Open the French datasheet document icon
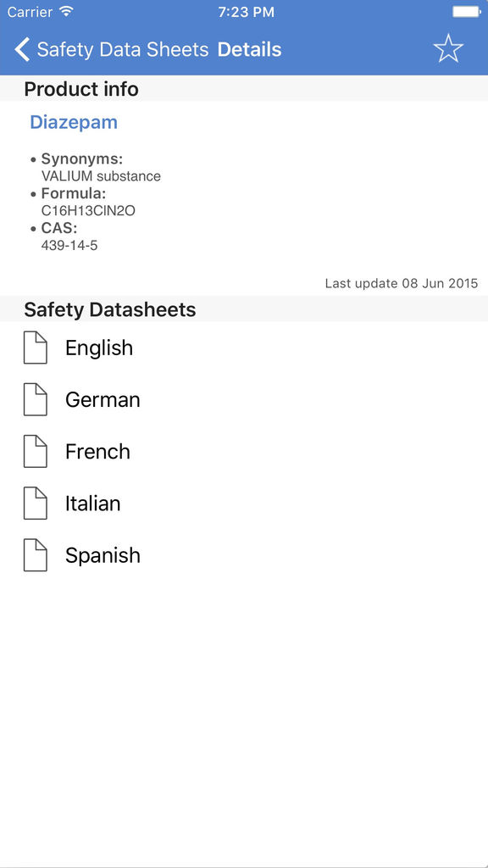The height and width of the screenshot is (868, 488). click(36, 451)
